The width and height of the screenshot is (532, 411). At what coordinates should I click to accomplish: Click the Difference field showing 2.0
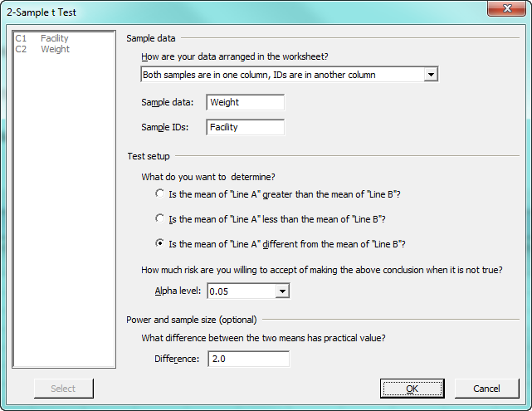click(249, 359)
